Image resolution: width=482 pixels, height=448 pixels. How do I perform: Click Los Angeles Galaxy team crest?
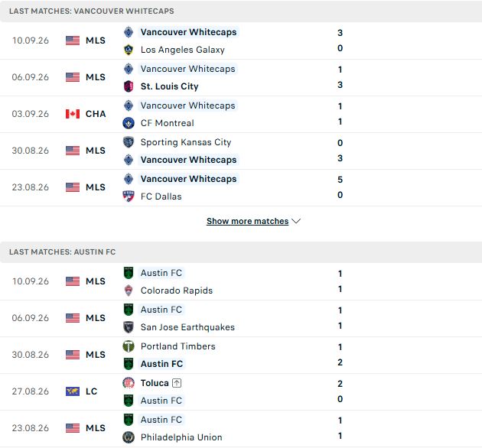pyautogui.click(x=129, y=50)
